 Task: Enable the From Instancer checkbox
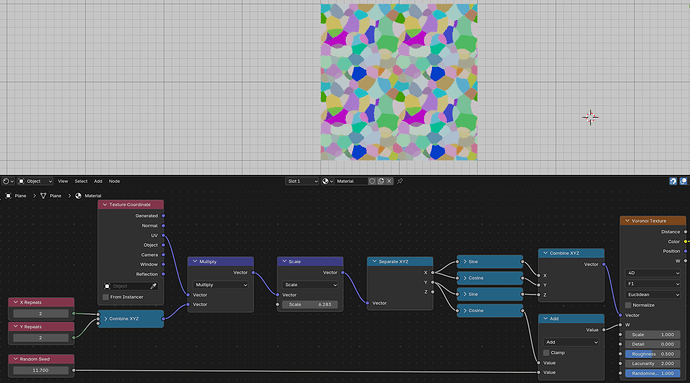106,297
